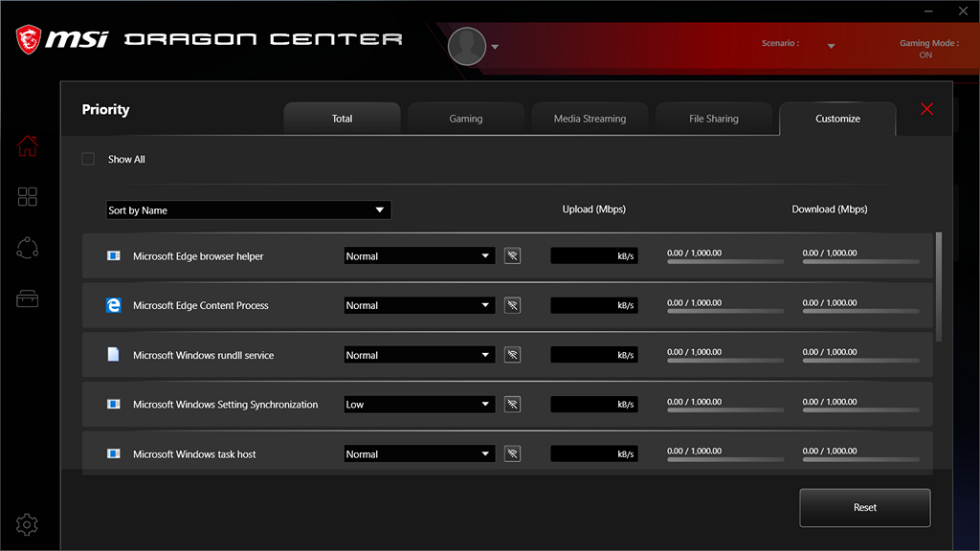Open the Sort by Name dropdown
The image size is (980, 551).
pyautogui.click(x=248, y=210)
